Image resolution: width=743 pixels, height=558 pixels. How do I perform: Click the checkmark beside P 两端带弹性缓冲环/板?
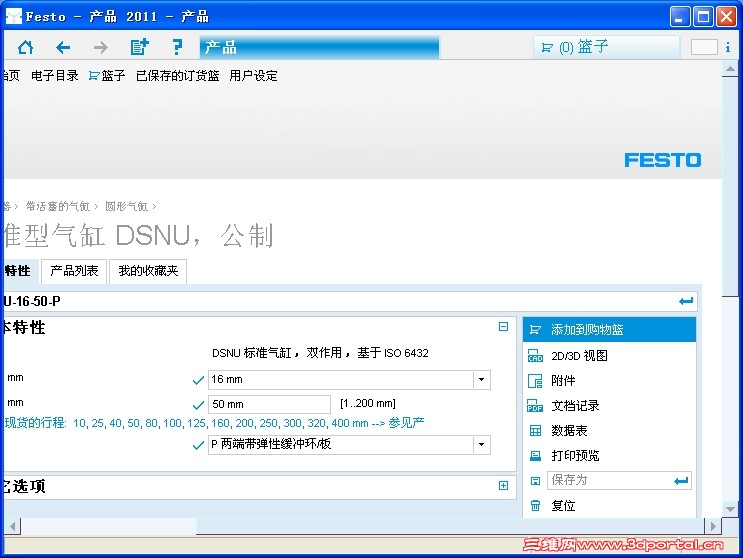tap(198, 445)
